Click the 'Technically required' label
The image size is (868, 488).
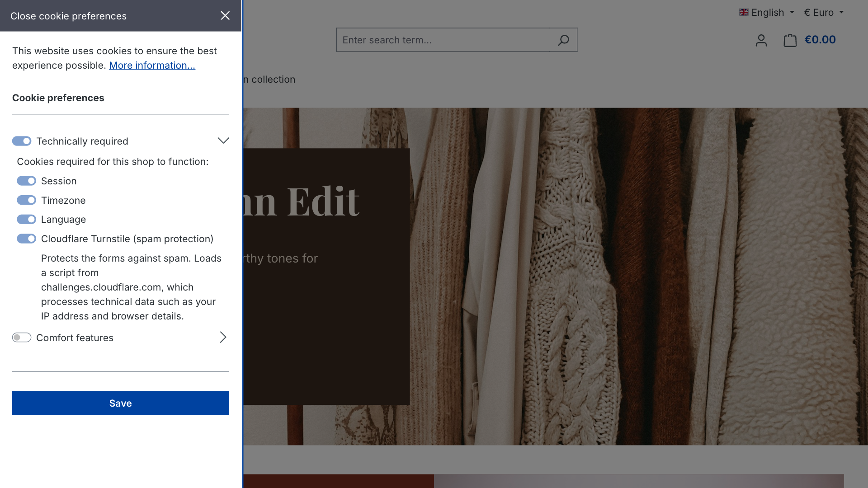coord(82,141)
